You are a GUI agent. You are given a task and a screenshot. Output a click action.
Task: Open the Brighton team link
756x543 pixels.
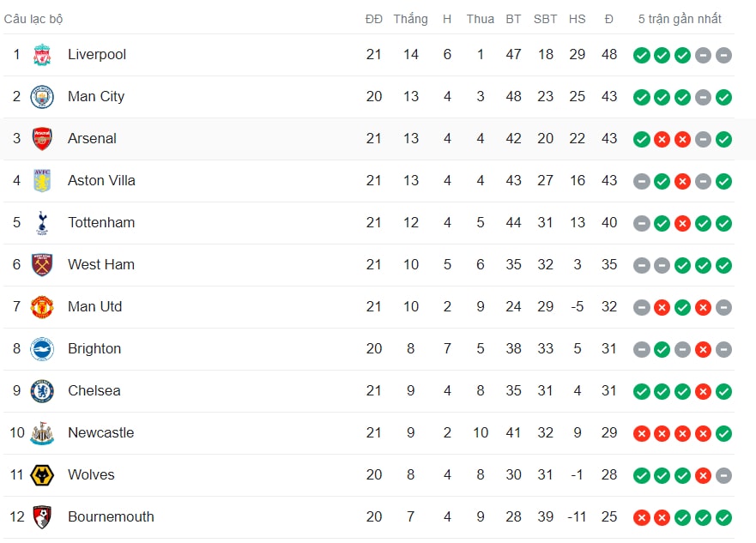[94, 349]
